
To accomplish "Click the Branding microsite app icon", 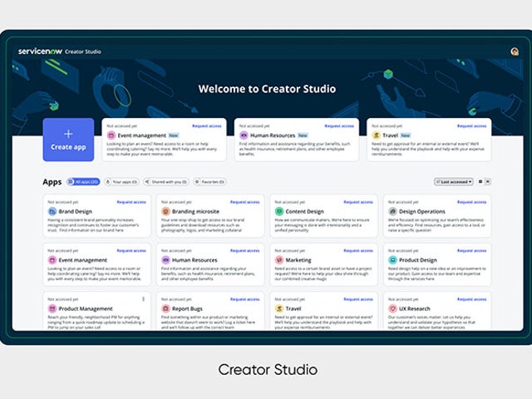I will [165, 211].
